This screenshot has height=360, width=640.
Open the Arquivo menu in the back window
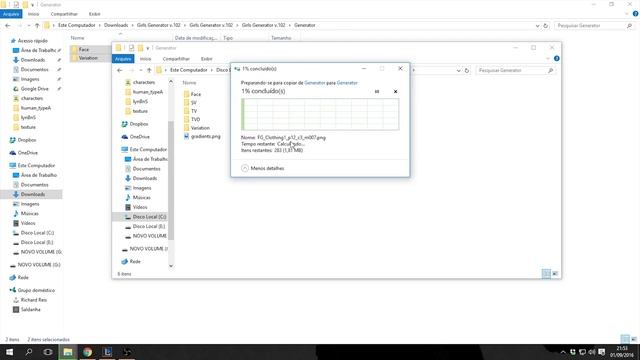coord(11,14)
